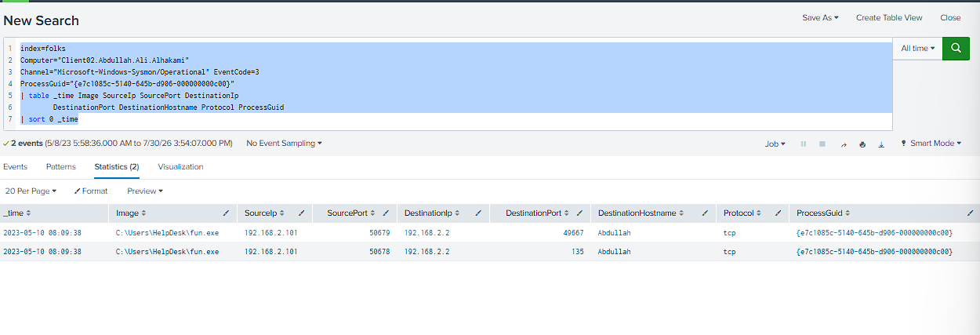The height and width of the screenshot is (335, 980).
Task: Edit format of the Protocol column (pencil icon)
Action: pos(778,213)
